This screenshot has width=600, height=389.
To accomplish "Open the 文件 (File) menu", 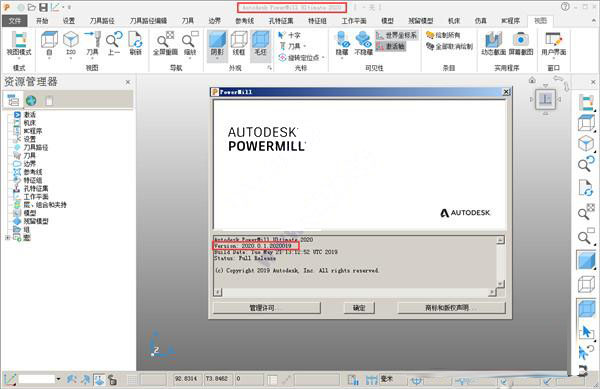I will click(15, 21).
